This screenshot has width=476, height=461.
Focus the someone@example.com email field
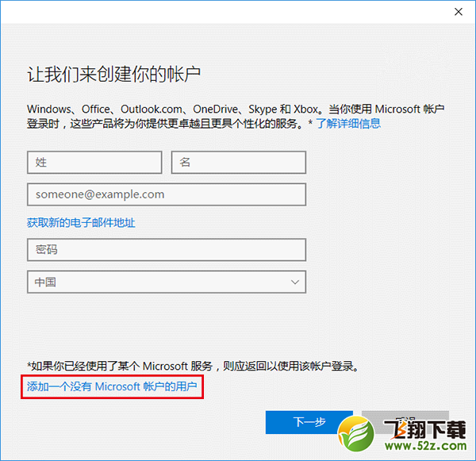click(167, 194)
